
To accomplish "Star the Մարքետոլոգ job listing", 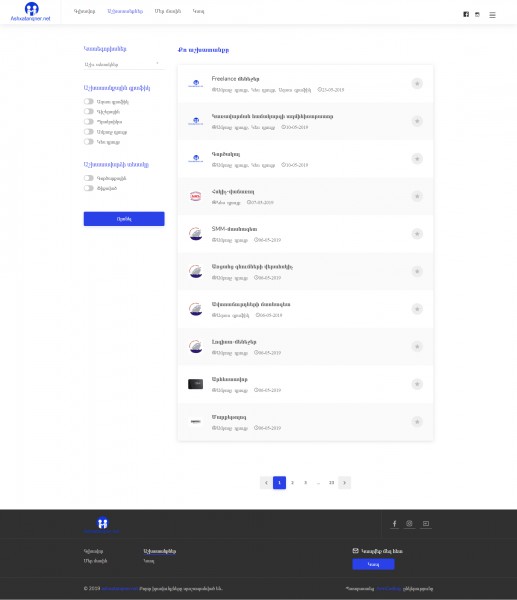I will tap(417, 421).
